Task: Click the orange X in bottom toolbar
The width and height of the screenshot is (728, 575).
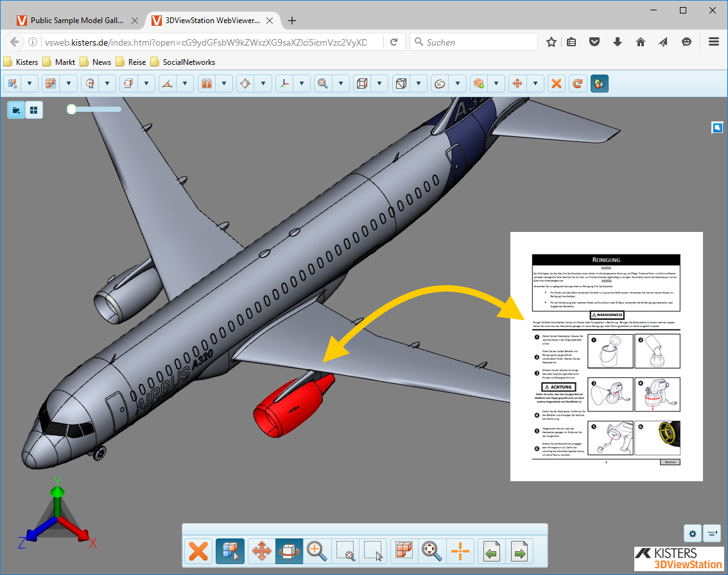Action: point(199,551)
